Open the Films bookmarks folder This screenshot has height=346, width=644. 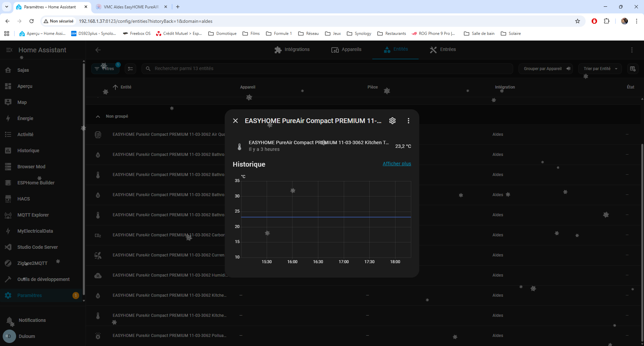click(251, 34)
